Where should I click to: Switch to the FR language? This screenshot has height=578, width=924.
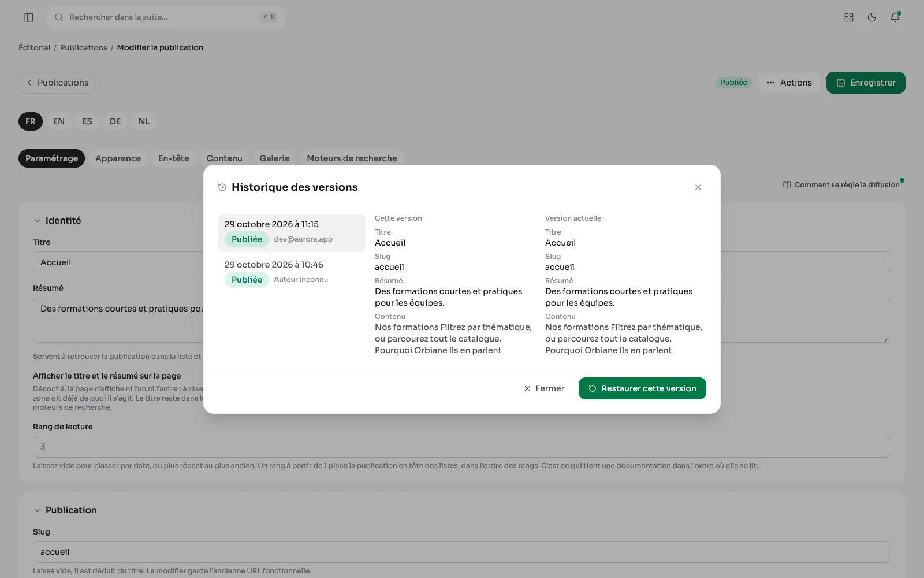click(31, 121)
